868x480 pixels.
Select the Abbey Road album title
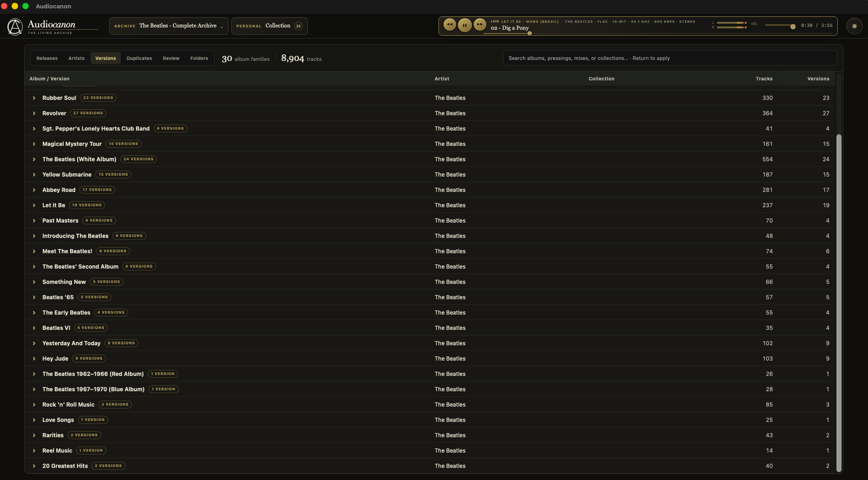click(x=59, y=190)
